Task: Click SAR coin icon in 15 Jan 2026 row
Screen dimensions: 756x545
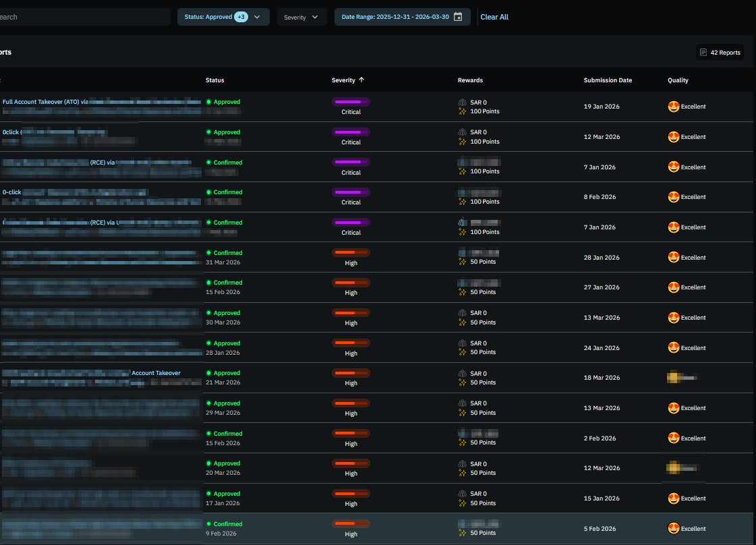Action: [x=462, y=493]
